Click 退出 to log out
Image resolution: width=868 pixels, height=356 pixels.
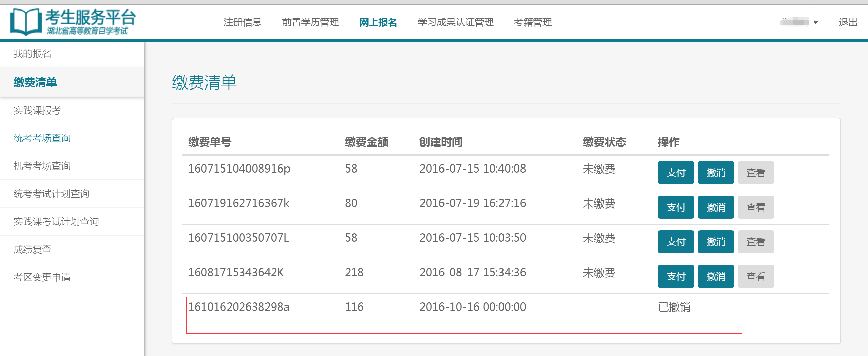coord(848,22)
